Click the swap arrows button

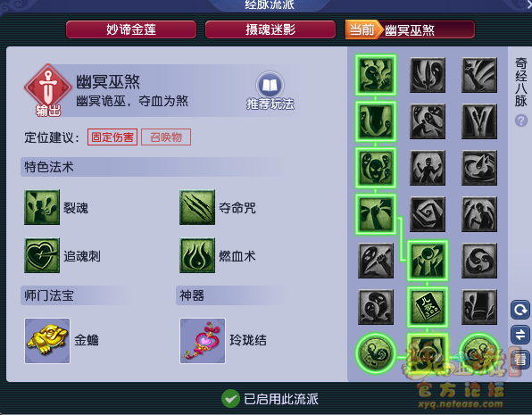click(520, 335)
